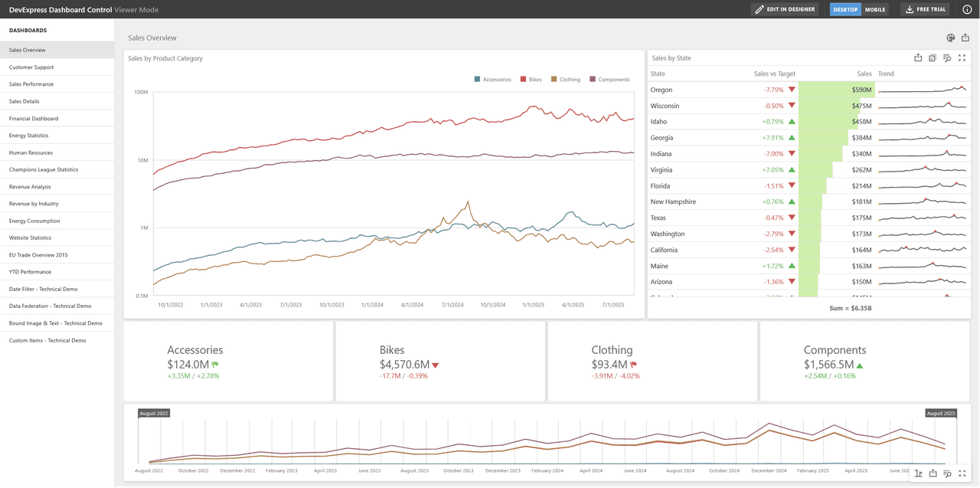
Task: Click Clothing card red flag indicator
Action: (633, 365)
